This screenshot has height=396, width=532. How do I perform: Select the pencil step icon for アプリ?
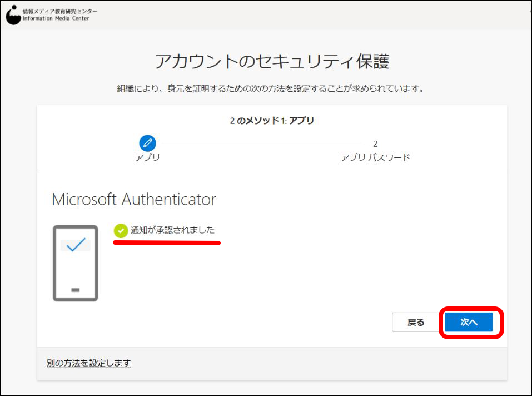147,143
